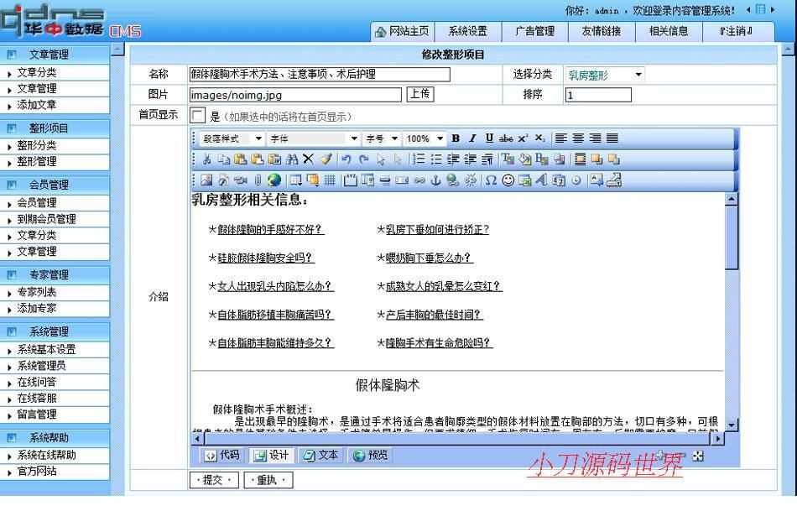This screenshot has height=532, width=797.
Task: Align text left in editor
Action: 560,138
